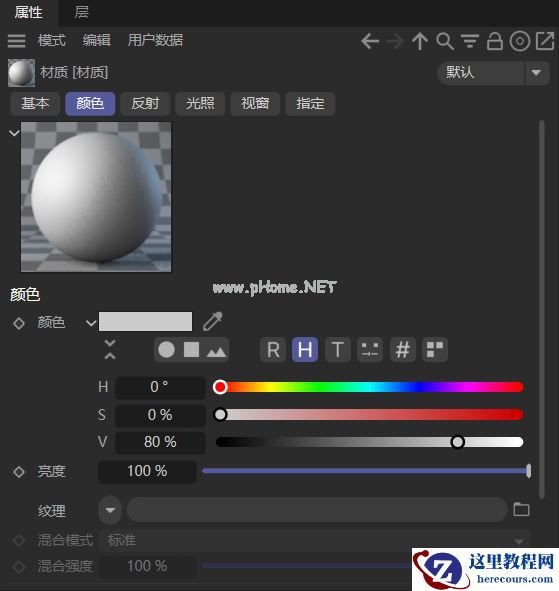Click the 材质 [材质] name label
Viewport: 559px width, 591px height.
tap(74, 72)
